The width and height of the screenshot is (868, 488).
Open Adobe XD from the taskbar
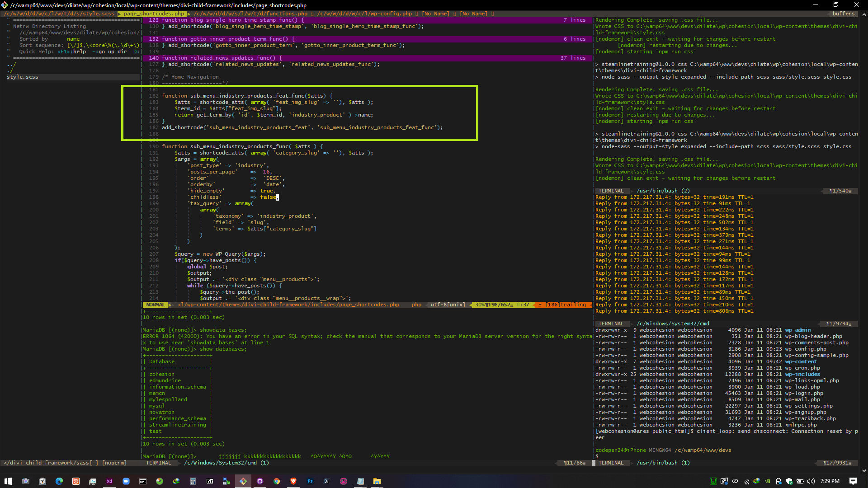pos(109,481)
